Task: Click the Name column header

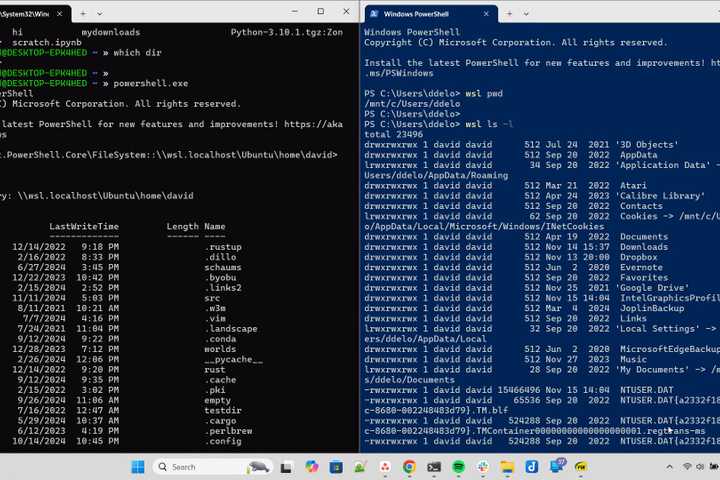Action: point(214,226)
